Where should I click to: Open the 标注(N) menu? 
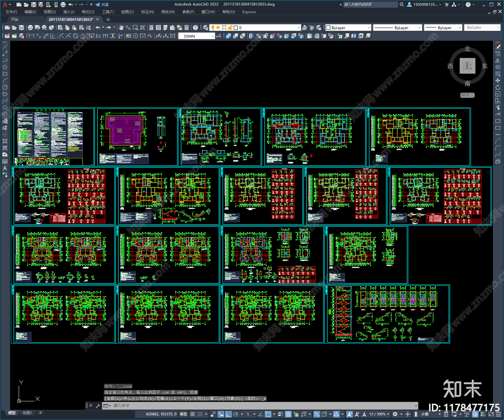pyautogui.click(x=147, y=12)
